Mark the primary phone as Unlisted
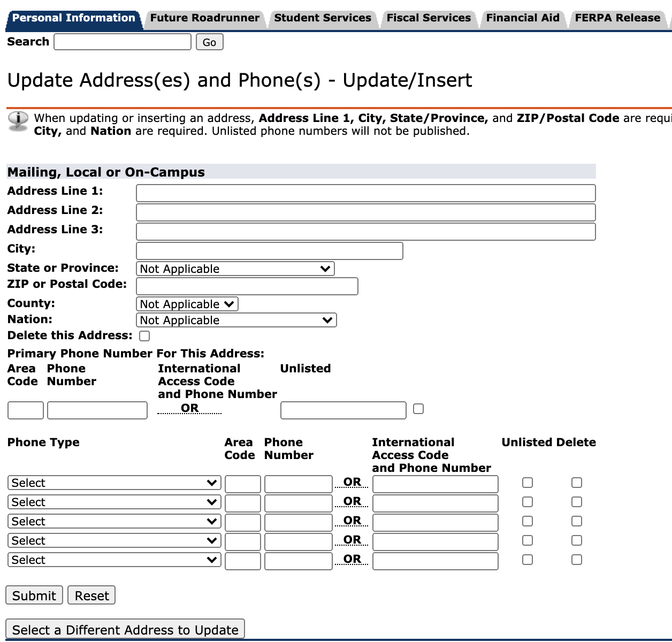The width and height of the screenshot is (672, 642). 418,409
